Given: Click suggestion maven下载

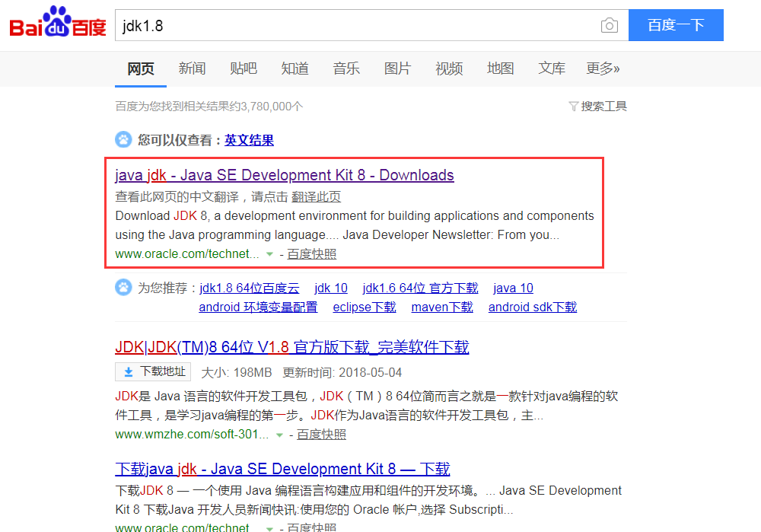Looking at the screenshot, I should click(x=442, y=307).
